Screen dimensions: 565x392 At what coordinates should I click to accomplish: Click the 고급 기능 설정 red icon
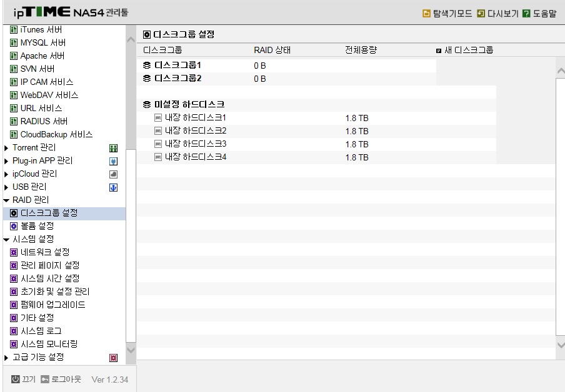(113, 358)
